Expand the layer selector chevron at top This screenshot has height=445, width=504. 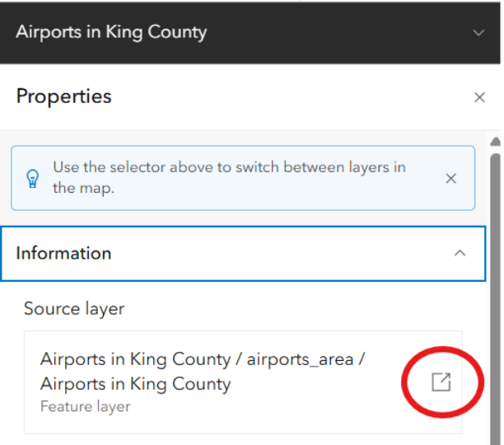click(x=478, y=32)
